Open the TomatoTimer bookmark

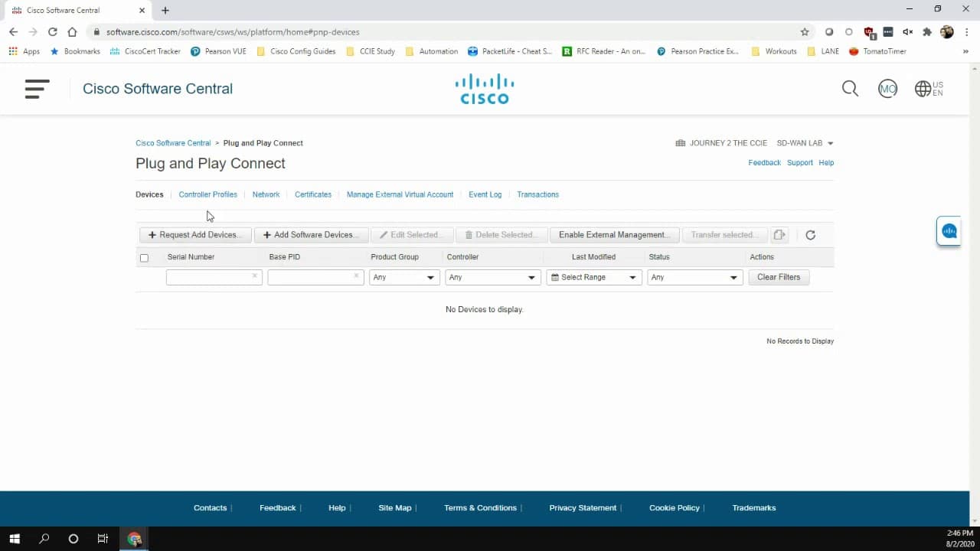point(877,51)
